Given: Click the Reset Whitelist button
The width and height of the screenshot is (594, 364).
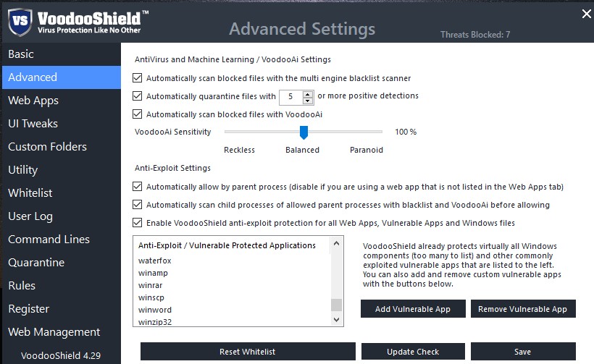Looking at the screenshot, I should pyautogui.click(x=247, y=352).
